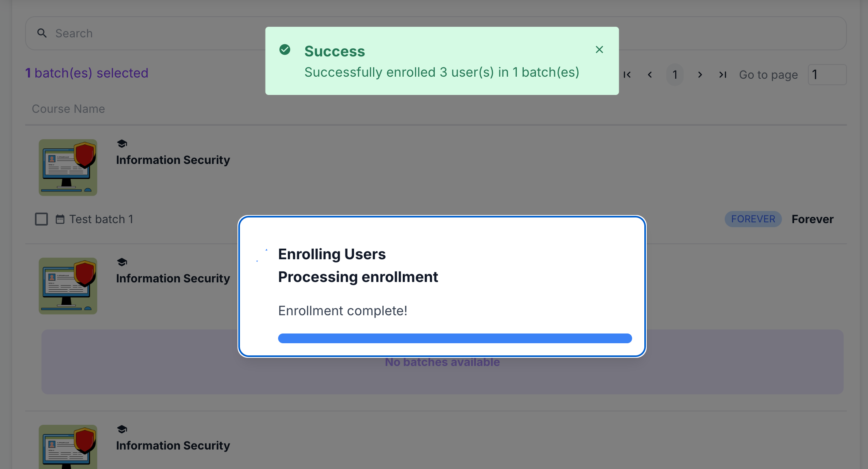868x469 pixels.
Task: Tick the Test batch 1 checkbox
Action: [x=41, y=219]
